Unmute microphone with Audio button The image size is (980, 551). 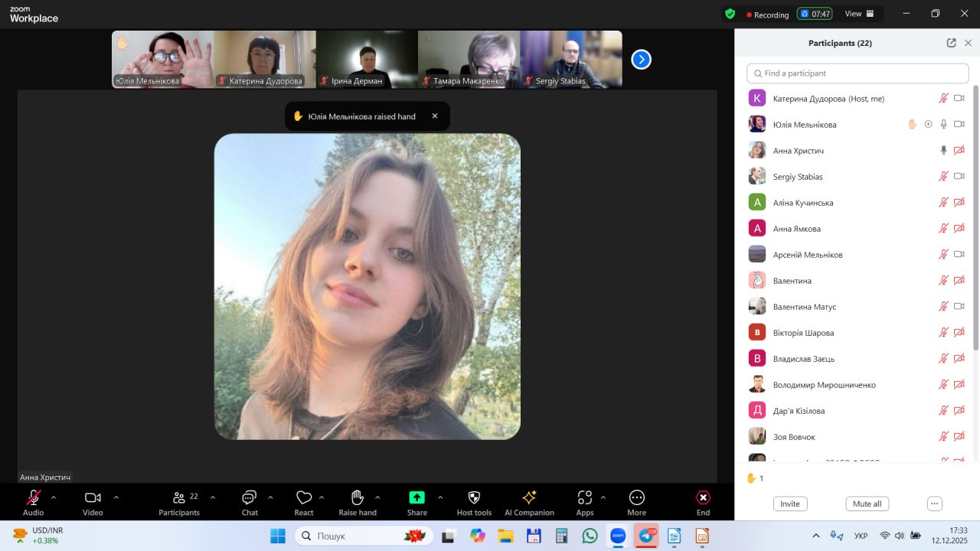pos(33,498)
